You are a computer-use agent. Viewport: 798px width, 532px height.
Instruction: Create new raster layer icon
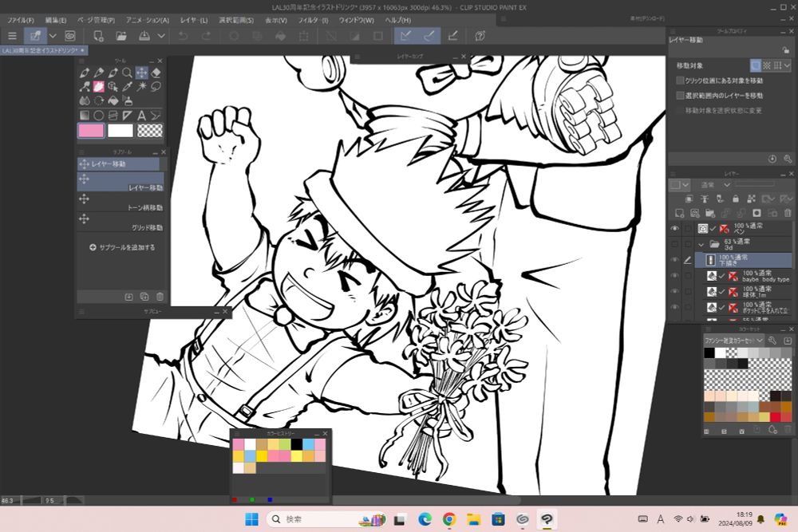pyautogui.click(x=679, y=213)
